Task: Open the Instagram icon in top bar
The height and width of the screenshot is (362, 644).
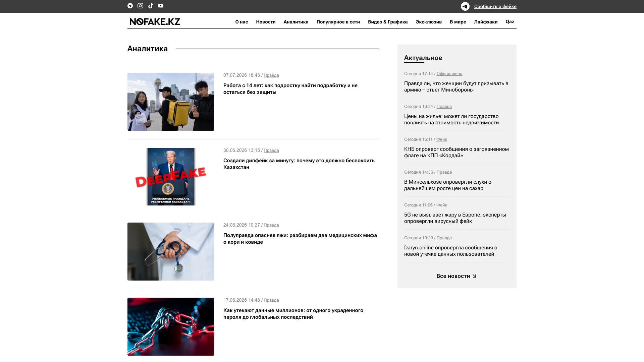Action: (x=141, y=6)
